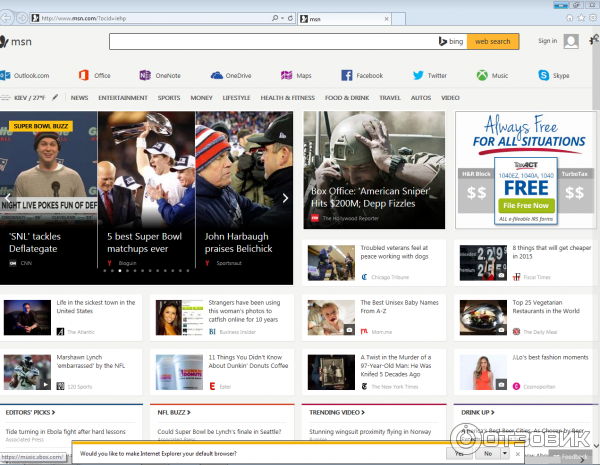Click the Sign in link
Screen dimensions: 600x465
[x=547, y=41]
